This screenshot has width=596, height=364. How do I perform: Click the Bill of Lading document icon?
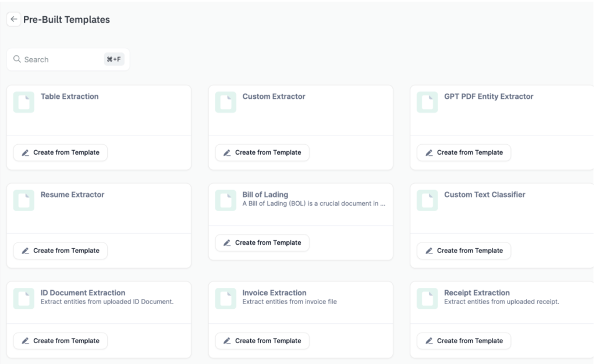pos(225,200)
